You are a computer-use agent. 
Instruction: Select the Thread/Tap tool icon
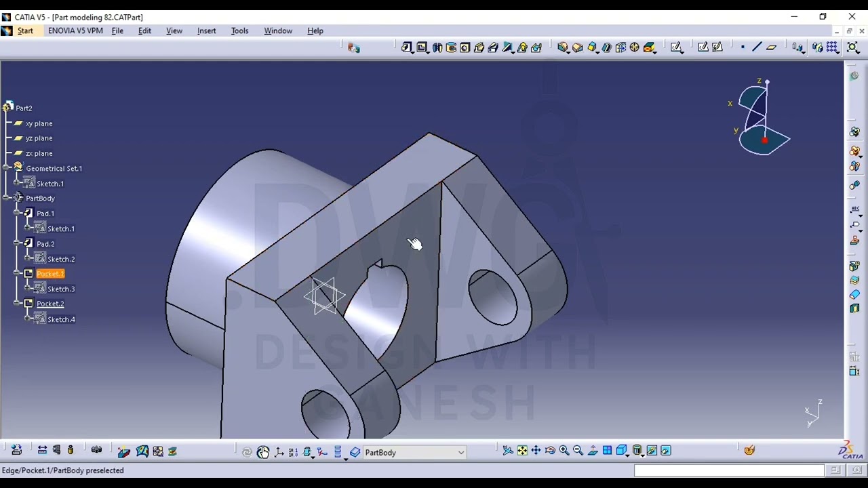pos(635,47)
